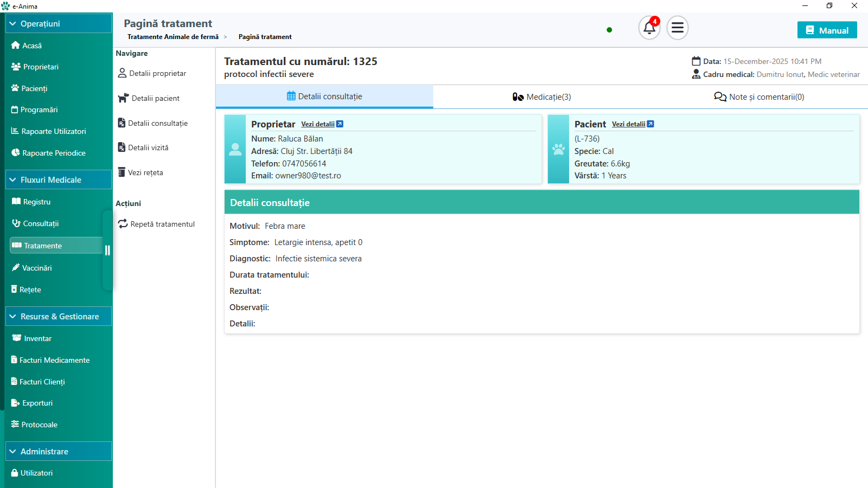This screenshot has height=488, width=868.
Task: Click the sidebar resize handle
Action: (x=107, y=250)
